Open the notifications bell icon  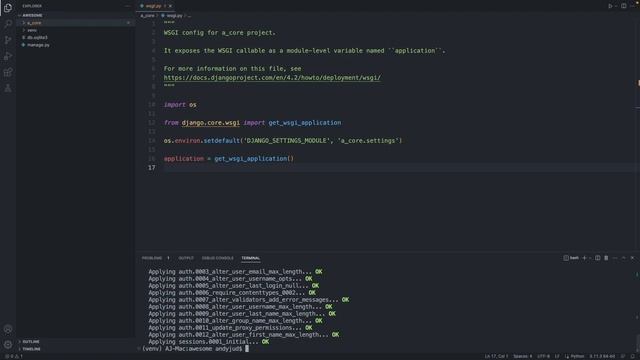[x=632, y=356]
